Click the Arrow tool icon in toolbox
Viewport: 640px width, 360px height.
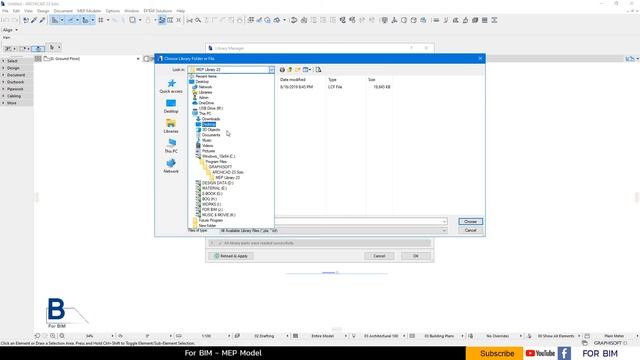pos(52,48)
